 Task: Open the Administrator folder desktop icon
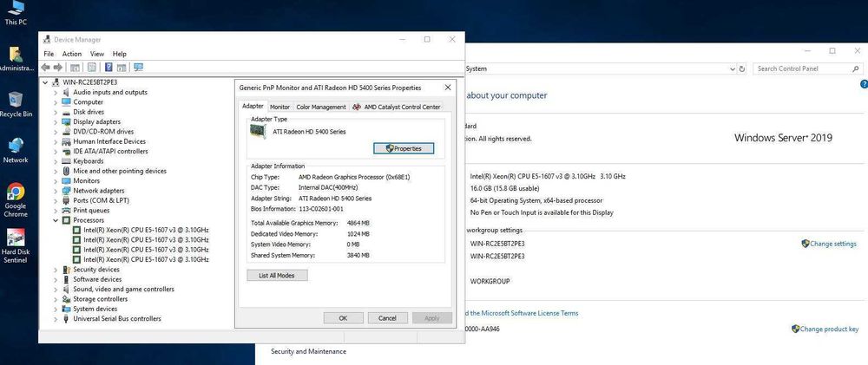click(16, 59)
